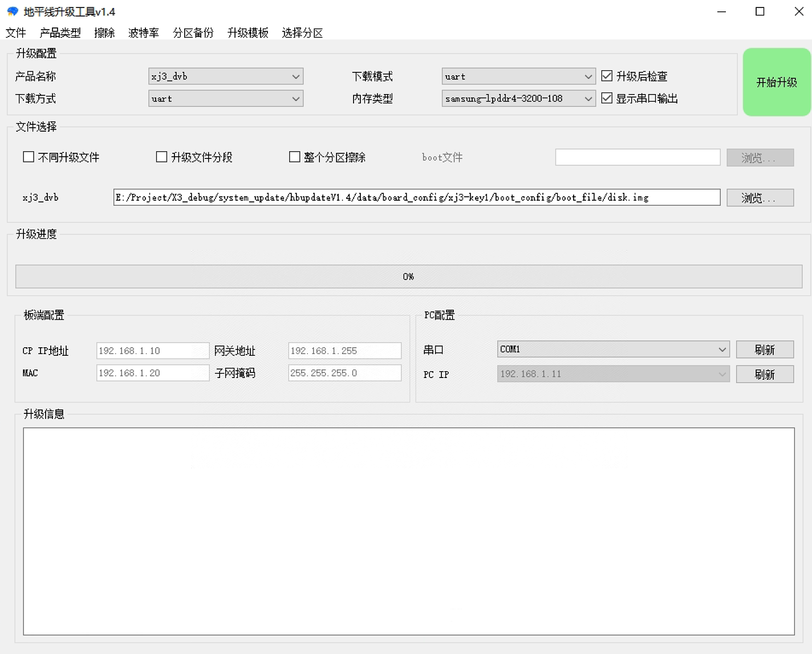This screenshot has height=654, width=812.
Task: Click the app logo icon in title bar
Action: (13, 11)
